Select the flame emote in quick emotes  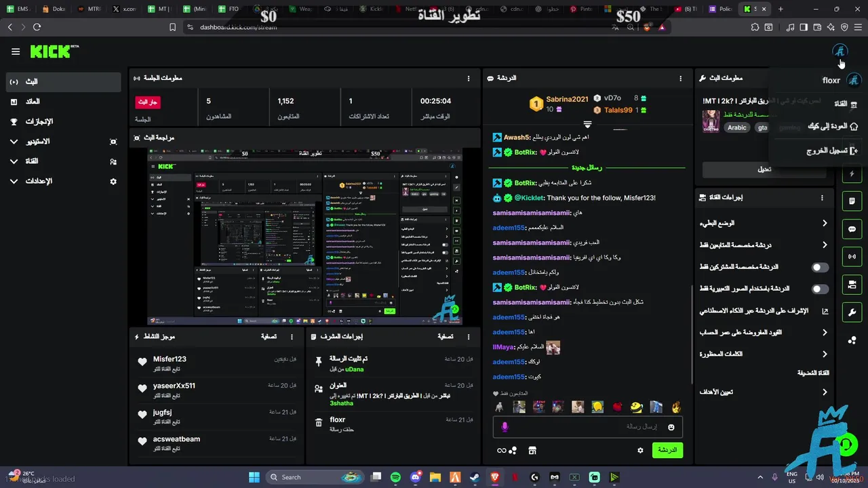[x=675, y=407]
